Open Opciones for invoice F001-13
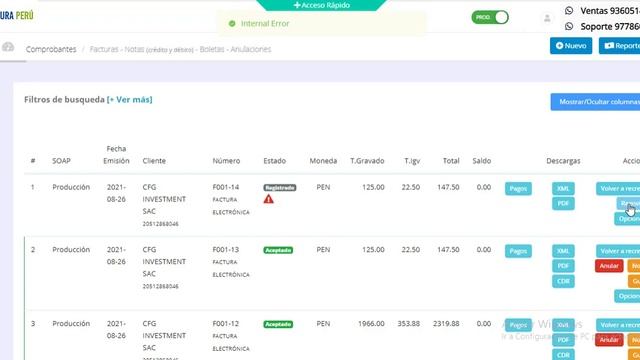Image resolution: width=640 pixels, height=360 pixels. [x=627, y=296]
